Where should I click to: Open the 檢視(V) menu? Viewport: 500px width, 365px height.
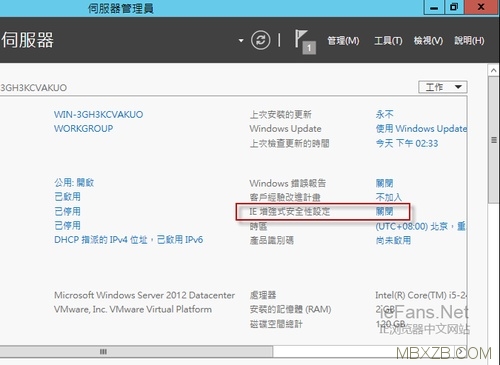(x=428, y=41)
